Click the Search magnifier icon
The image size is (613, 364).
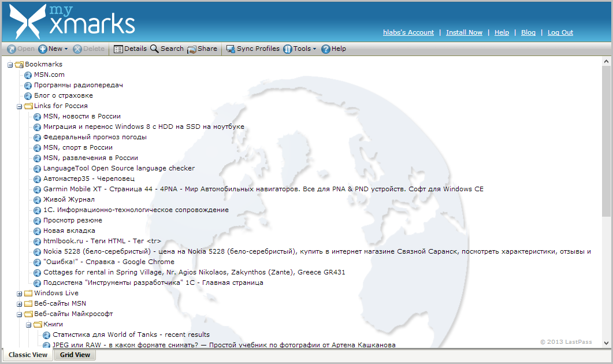pos(154,49)
